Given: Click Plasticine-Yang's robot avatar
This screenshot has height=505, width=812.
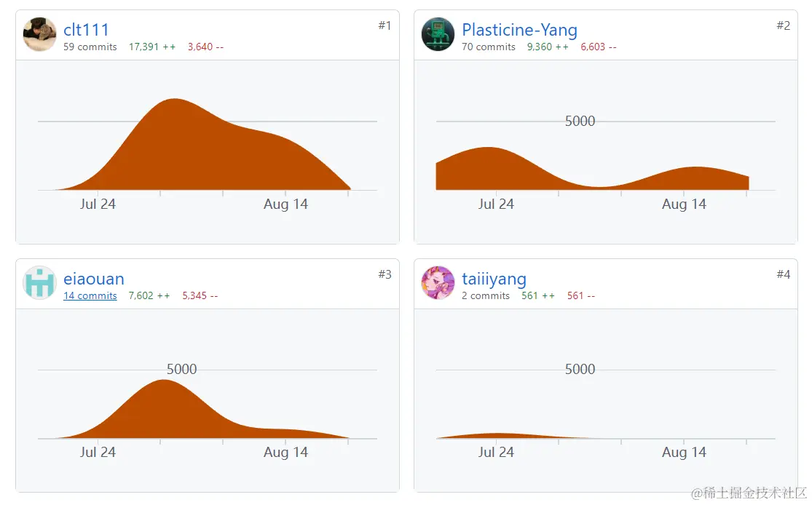Looking at the screenshot, I should [438, 34].
